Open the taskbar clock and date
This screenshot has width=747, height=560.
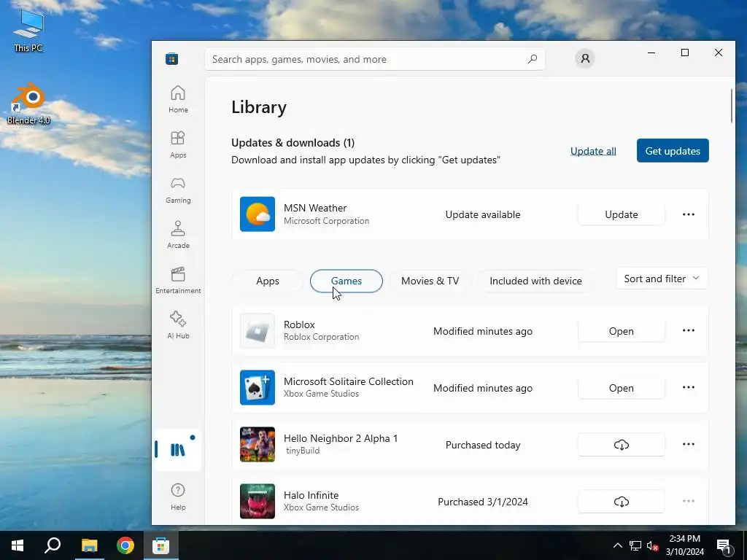pyautogui.click(x=684, y=545)
